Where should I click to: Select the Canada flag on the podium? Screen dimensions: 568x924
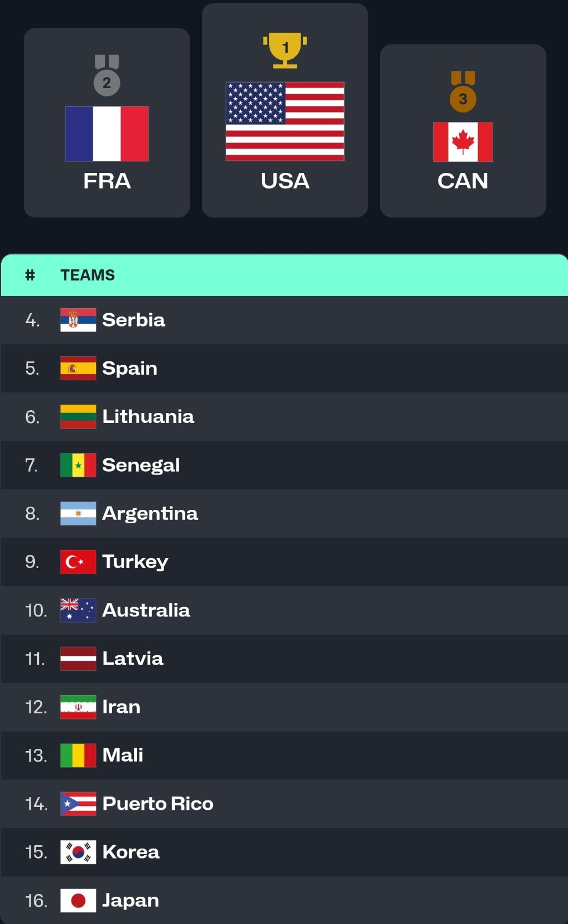[463, 142]
